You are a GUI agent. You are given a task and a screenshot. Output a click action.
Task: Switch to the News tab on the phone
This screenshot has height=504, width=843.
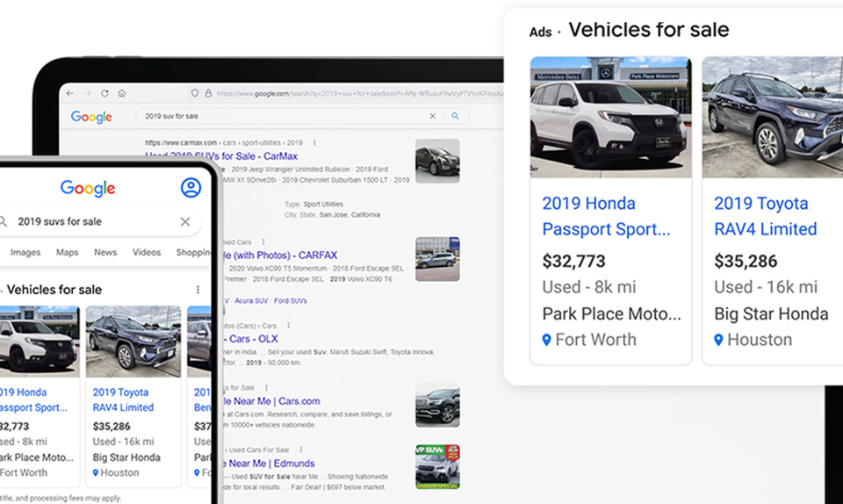pyautogui.click(x=105, y=253)
